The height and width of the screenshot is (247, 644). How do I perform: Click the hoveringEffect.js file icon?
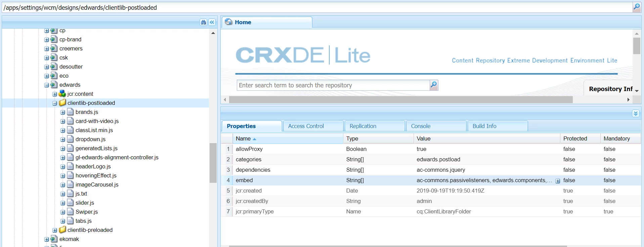[x=70, y=175]
